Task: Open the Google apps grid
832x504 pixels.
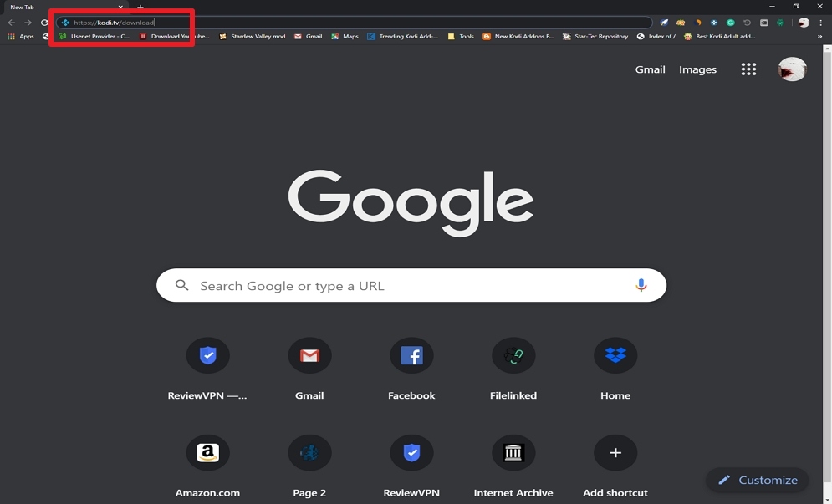Action: click(748, 69)
